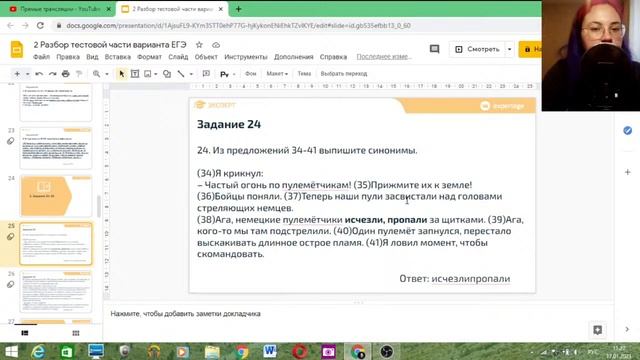Open the Дополнения menu

click(x=293, y=57)
